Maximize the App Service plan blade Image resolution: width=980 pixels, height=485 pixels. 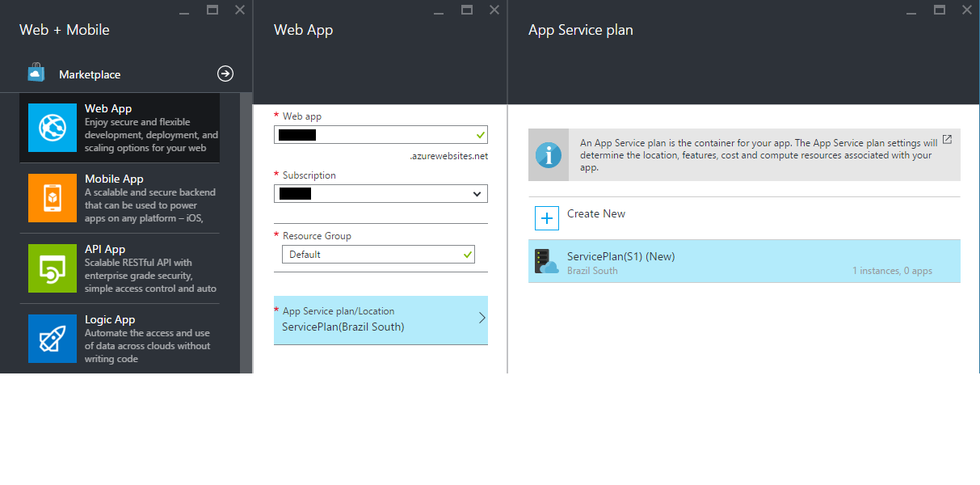coord(940,10)
